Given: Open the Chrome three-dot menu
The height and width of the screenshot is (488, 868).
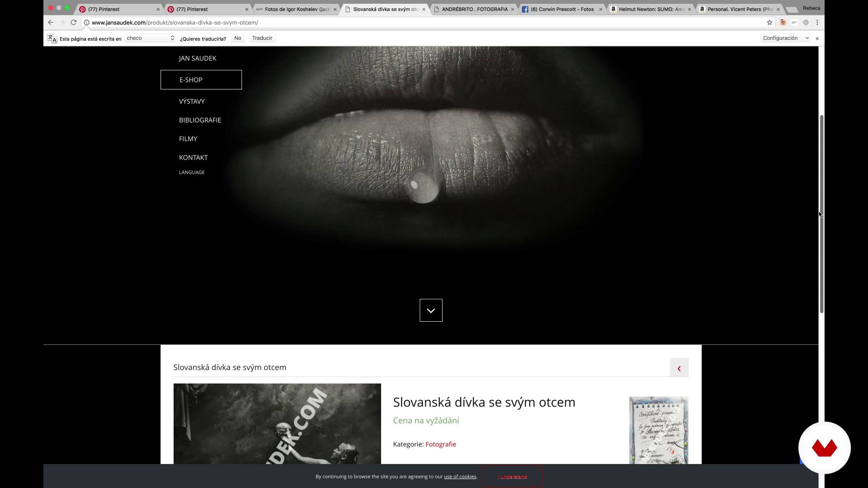Looking at the screenshot, I should (x=817, y=23).
